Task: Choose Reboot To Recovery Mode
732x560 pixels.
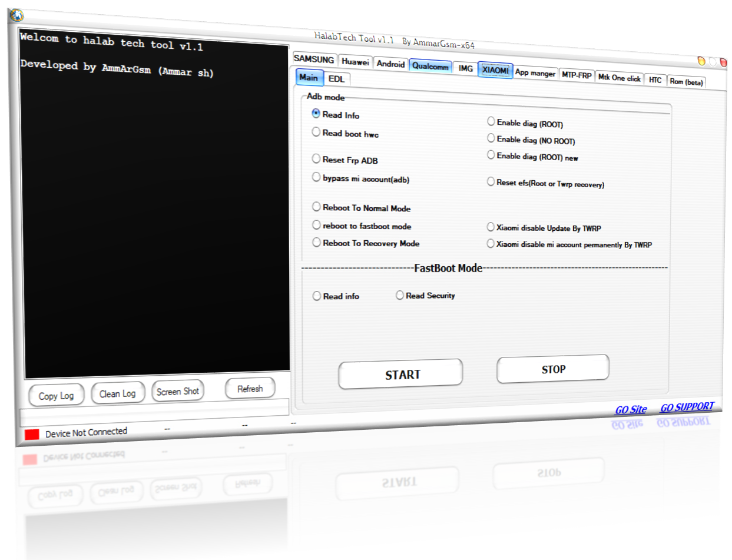Action: coord(366,243)
